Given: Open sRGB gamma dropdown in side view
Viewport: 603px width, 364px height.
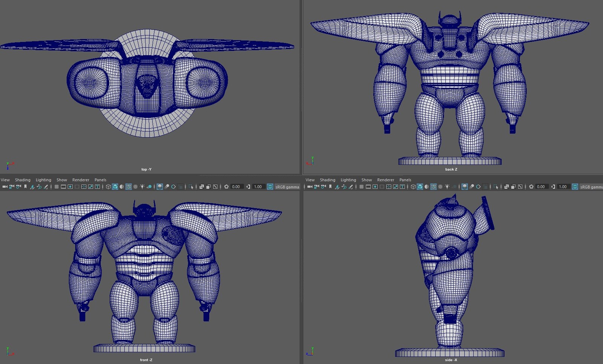Looking at the screenshot, I should tap(591, 187).
